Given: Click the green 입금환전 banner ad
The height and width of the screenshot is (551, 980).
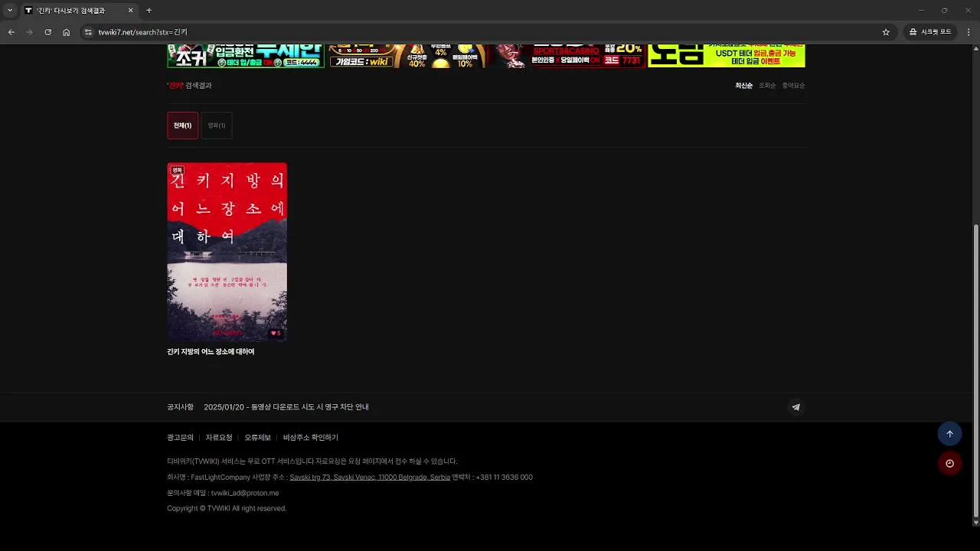Looking at the screenshot, I should click(246, 56).
